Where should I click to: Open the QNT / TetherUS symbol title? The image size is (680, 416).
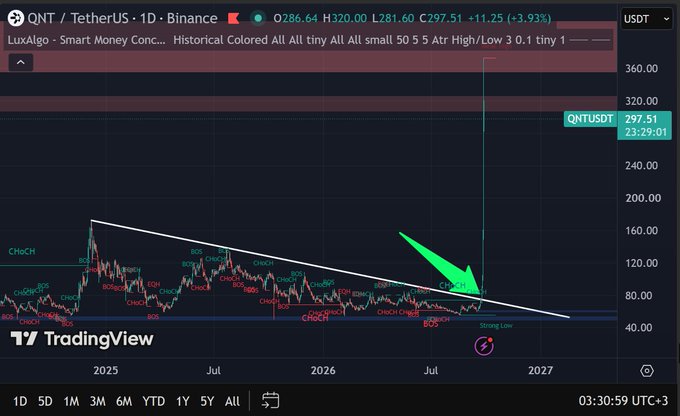tap(122, 18)
